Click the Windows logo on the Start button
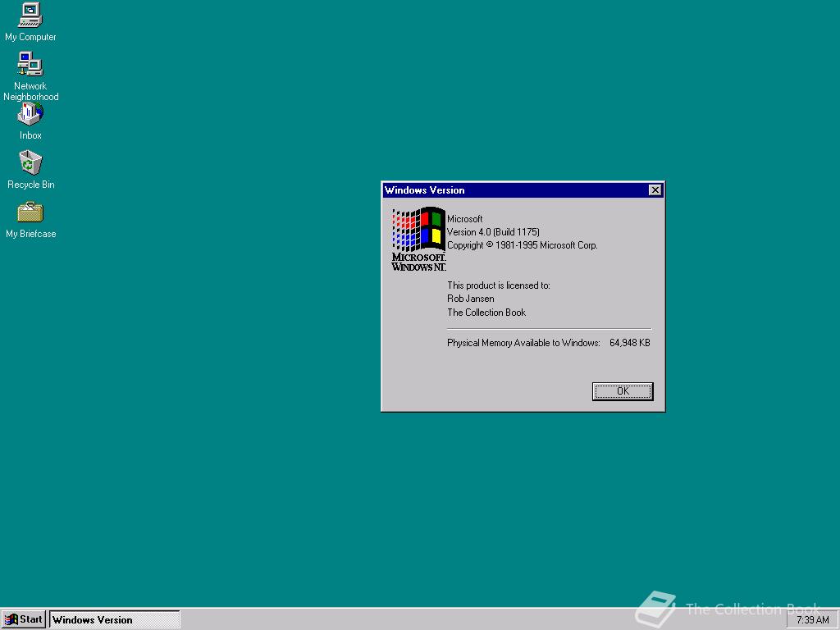Image resolution: width=840 pixels, height=630 pixels. [14, 619]
